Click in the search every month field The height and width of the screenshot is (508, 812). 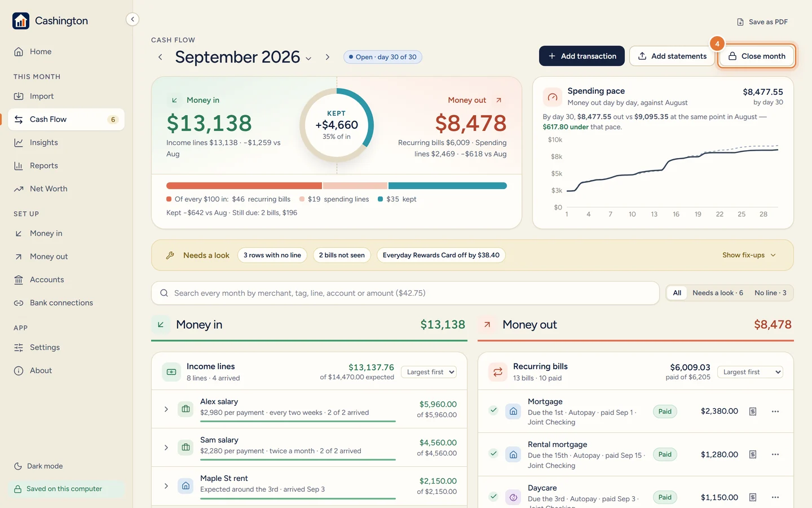pyautogui.click(x=405, y=293)
